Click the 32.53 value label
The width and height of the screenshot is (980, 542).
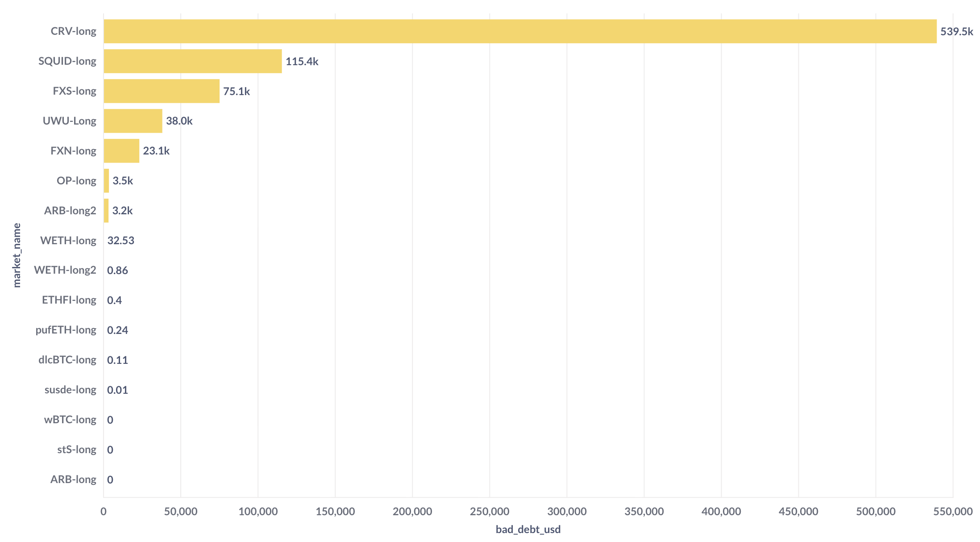click(x=120, y=241)
